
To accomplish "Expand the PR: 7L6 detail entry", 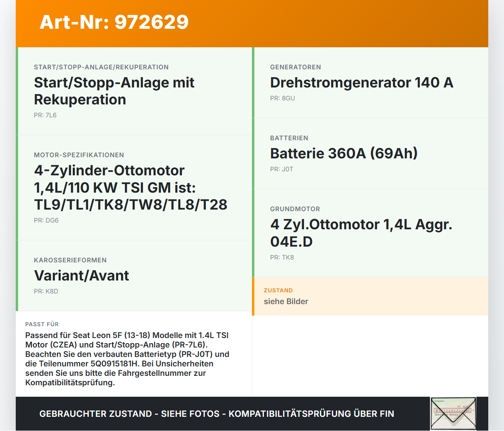I will (x=45, y=115).
